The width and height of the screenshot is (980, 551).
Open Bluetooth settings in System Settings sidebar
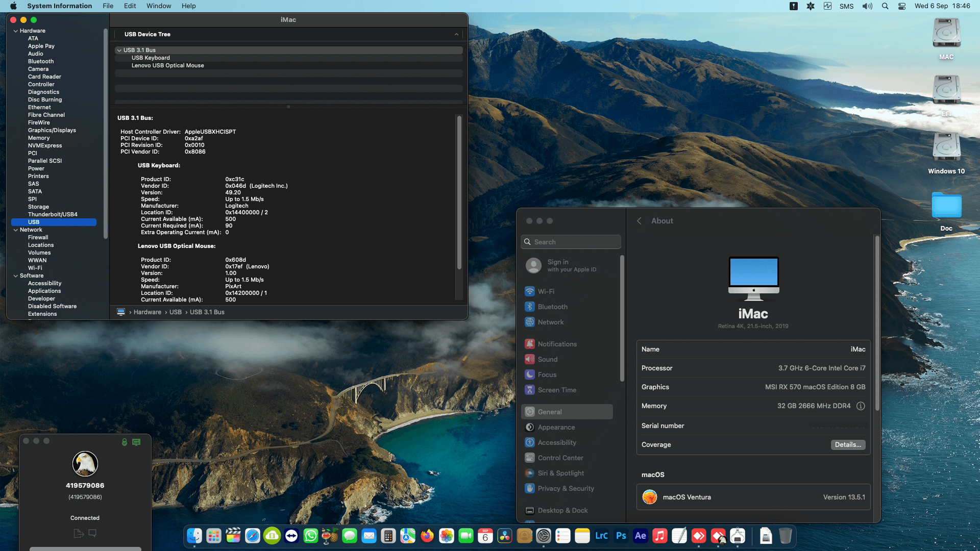pos(552,307)
